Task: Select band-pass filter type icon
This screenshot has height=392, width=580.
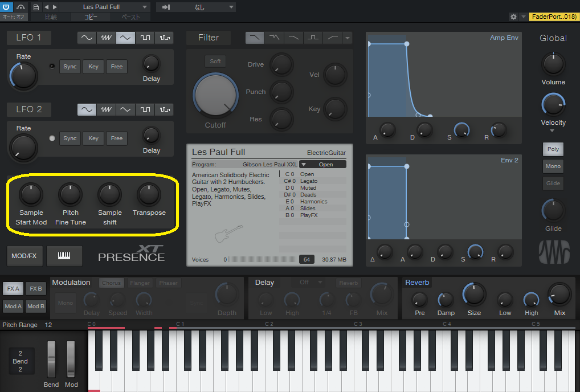Action: click(313, 38)
